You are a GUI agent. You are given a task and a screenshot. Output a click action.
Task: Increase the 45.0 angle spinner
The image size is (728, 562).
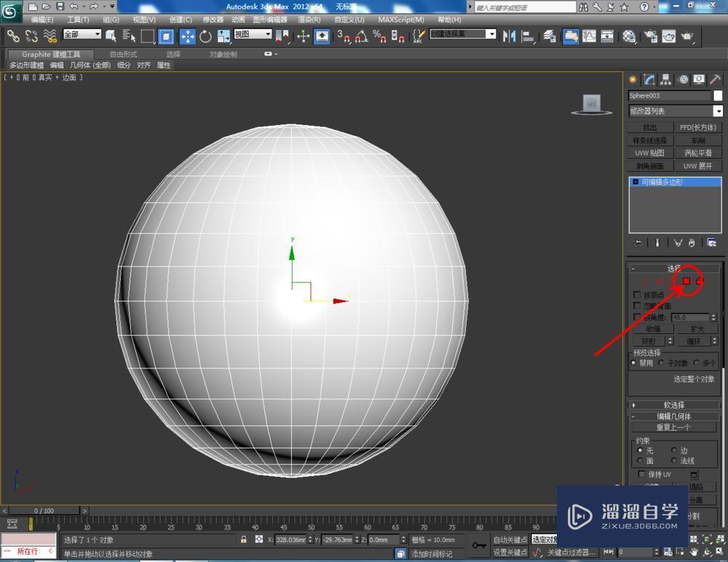click(x=713, y=314)
